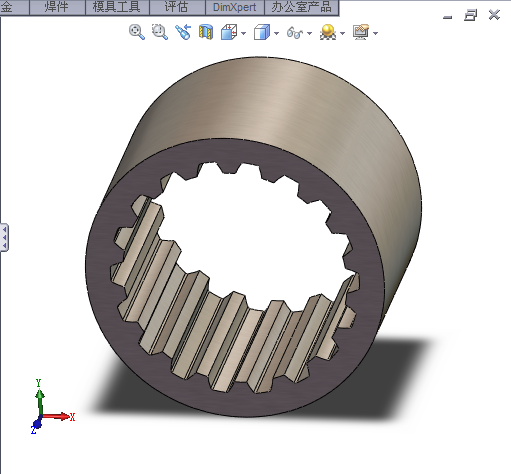Click the Apply Scene sphere icon
The image size is (511, 474).
click(328, 32)
